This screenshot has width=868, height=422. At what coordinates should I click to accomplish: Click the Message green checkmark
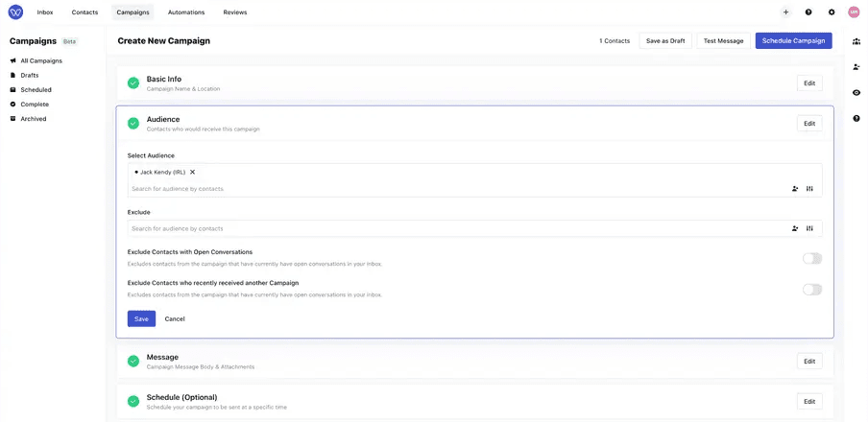tap(133, 362)
